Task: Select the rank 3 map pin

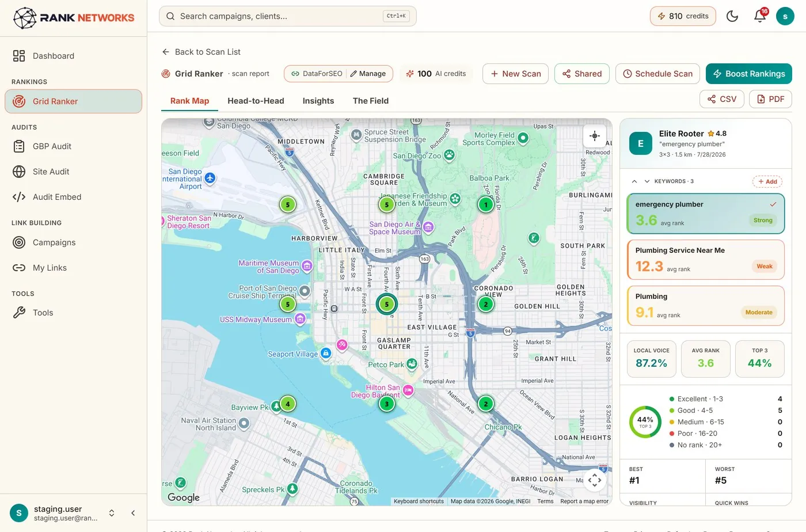Action: (x=387, y=404)
